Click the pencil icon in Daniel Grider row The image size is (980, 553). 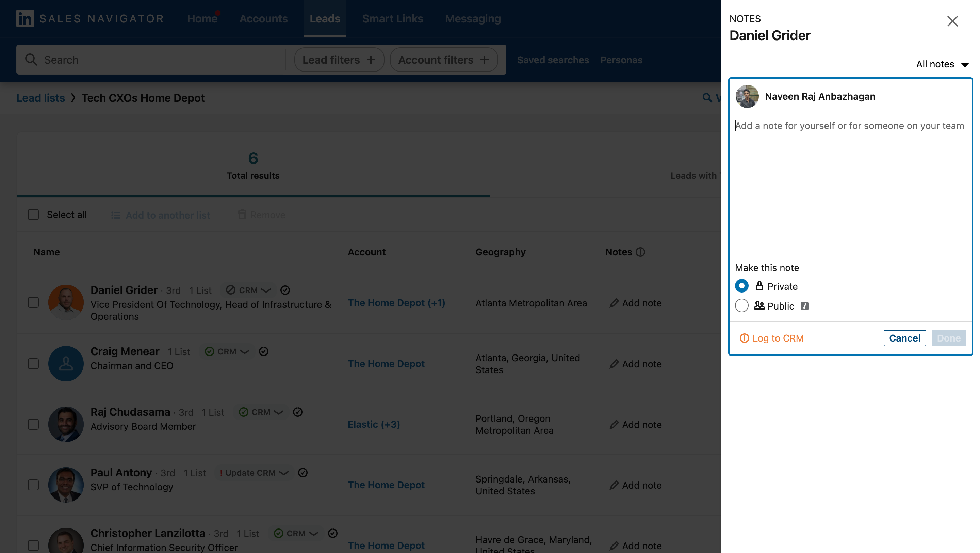coord(614,303)
